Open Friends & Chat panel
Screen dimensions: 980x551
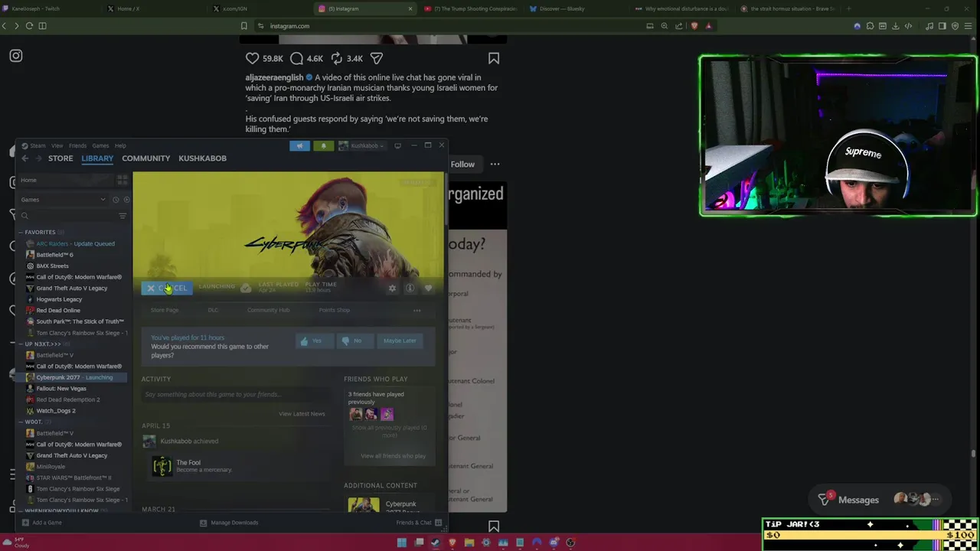coord(419,523)
